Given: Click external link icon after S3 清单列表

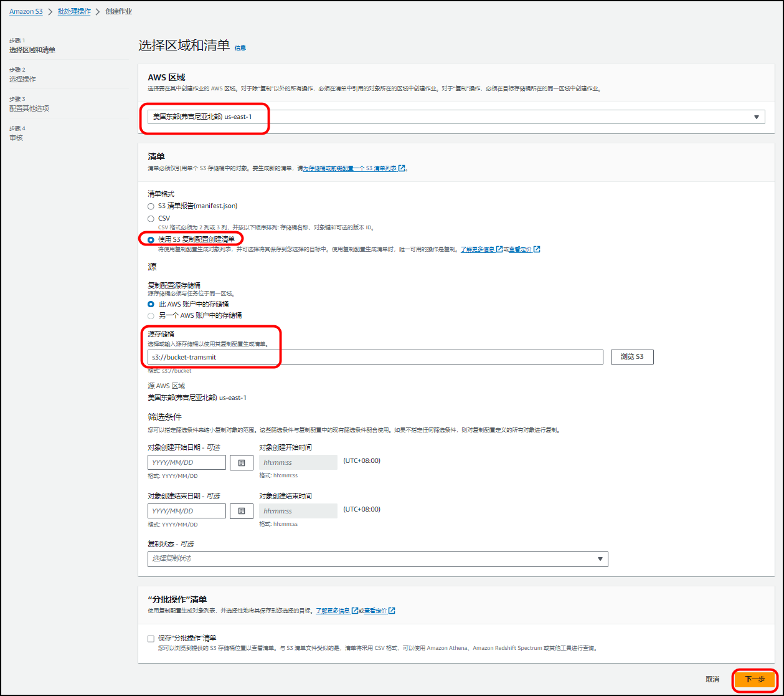Looking at the screenshot, I should tap(402, 168).
